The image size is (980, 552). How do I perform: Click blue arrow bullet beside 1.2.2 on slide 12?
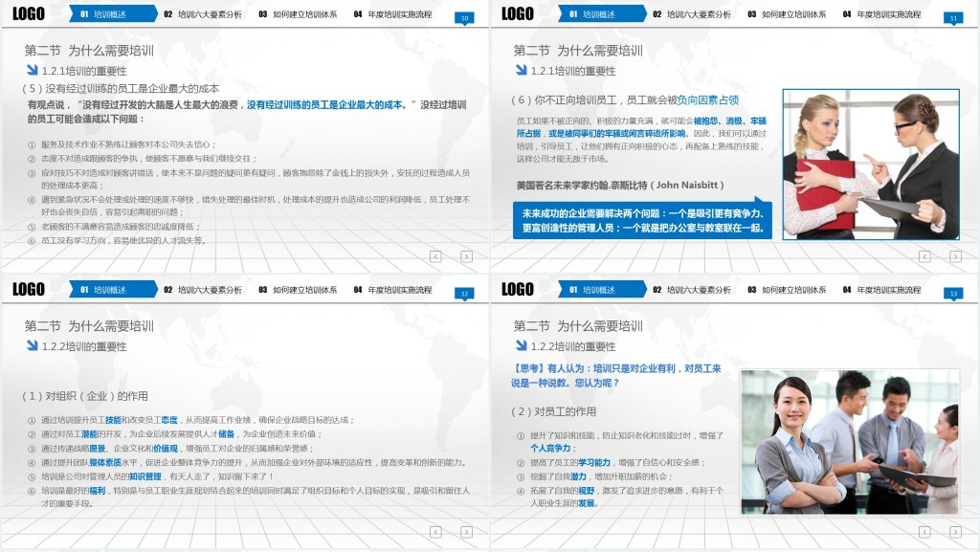tap(33, 345)
